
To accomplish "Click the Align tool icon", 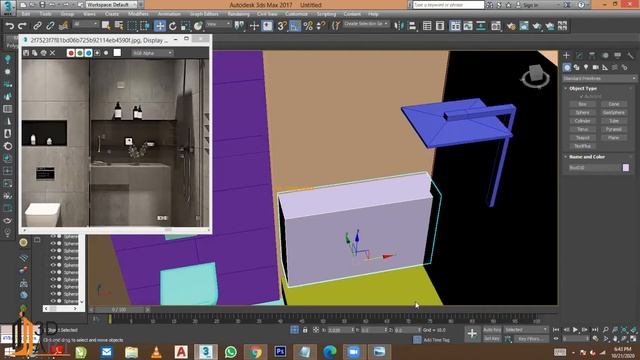I will coord(412,26).
